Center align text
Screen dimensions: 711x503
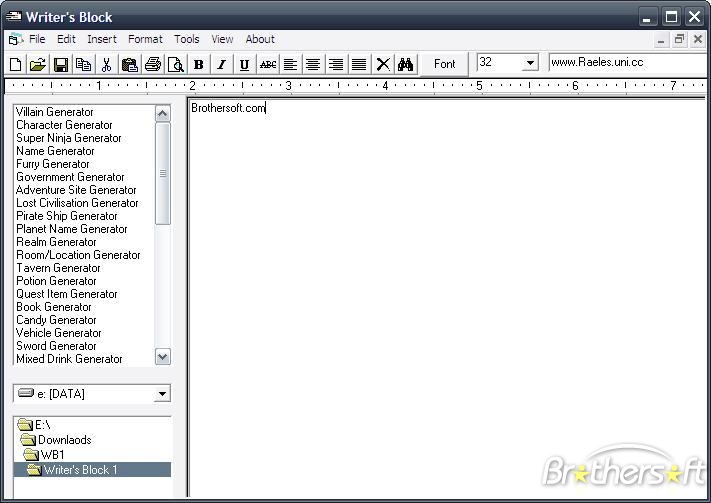coord(313,65)
